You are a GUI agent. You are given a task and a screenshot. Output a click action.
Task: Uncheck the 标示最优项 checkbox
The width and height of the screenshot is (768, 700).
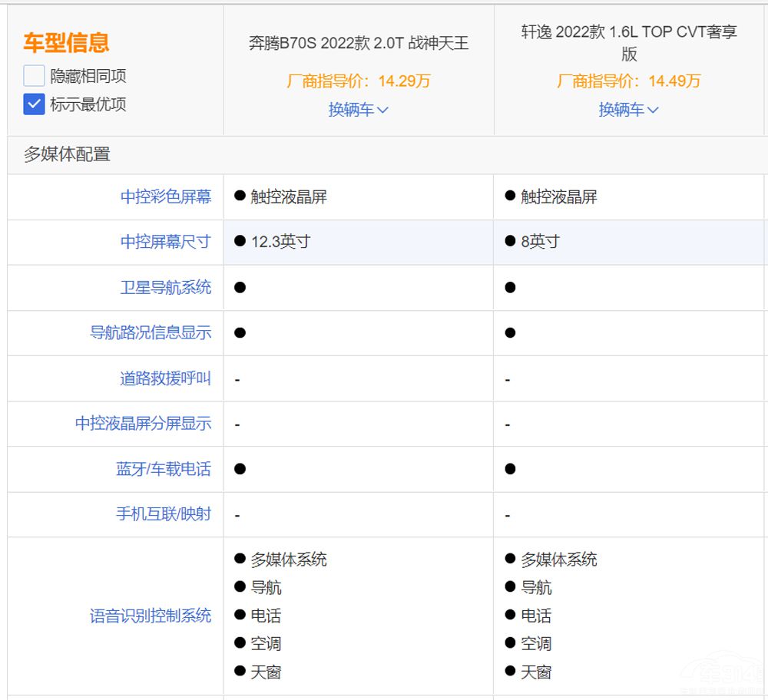click(x=34, y=104)
